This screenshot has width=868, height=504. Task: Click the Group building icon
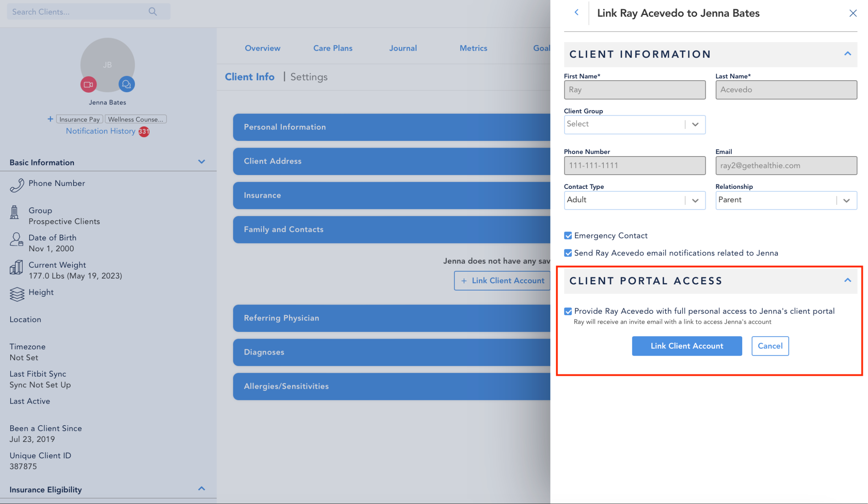pyautogui.click(x=14, y=212)
